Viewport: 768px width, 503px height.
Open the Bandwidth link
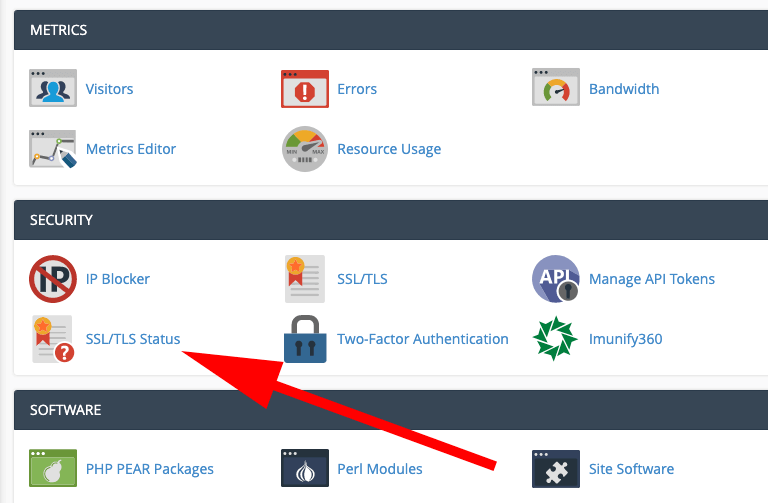[624, 89]
